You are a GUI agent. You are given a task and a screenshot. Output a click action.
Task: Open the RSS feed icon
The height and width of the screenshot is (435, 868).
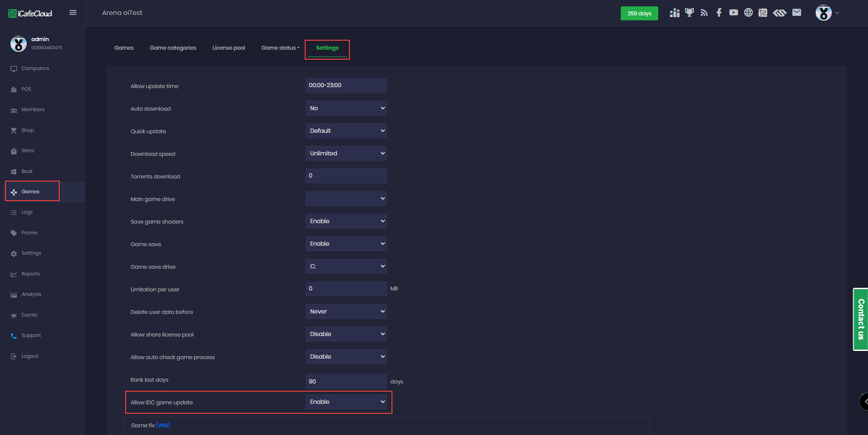click(x=704, y=13)
